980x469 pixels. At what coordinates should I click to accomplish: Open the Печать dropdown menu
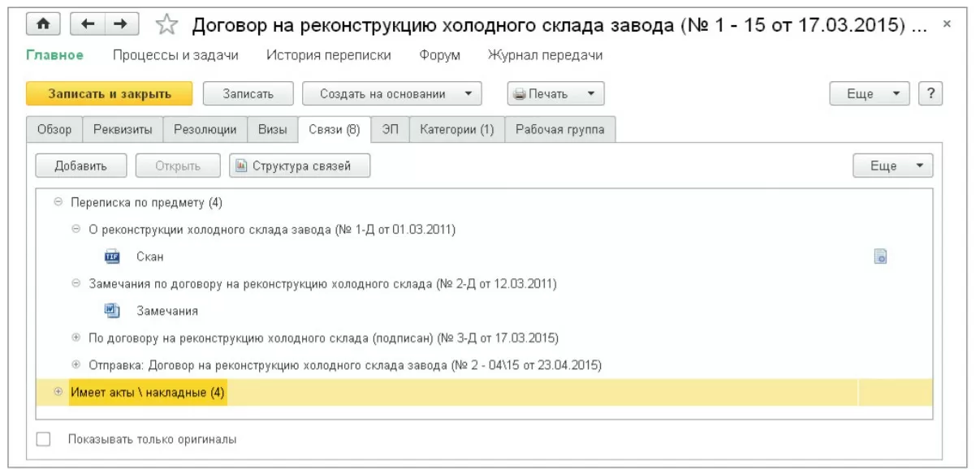[x=556, y=93]
